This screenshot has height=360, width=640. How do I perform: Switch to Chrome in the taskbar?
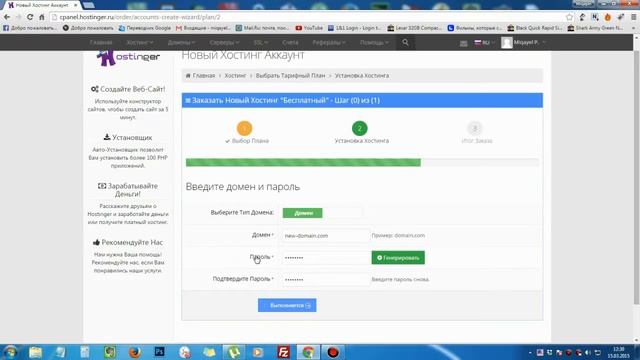tap(308, 352)
